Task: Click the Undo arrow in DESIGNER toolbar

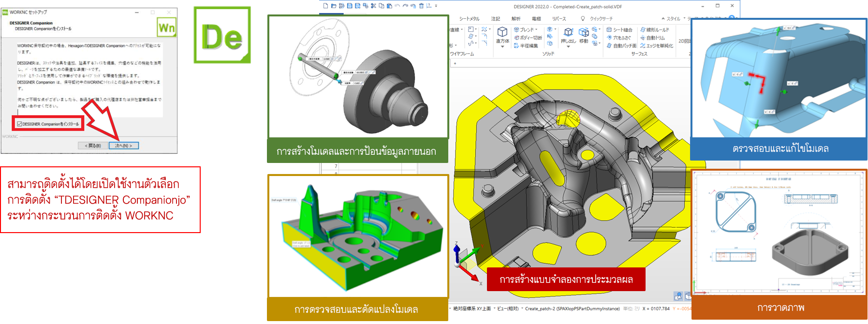Action: 397,6
